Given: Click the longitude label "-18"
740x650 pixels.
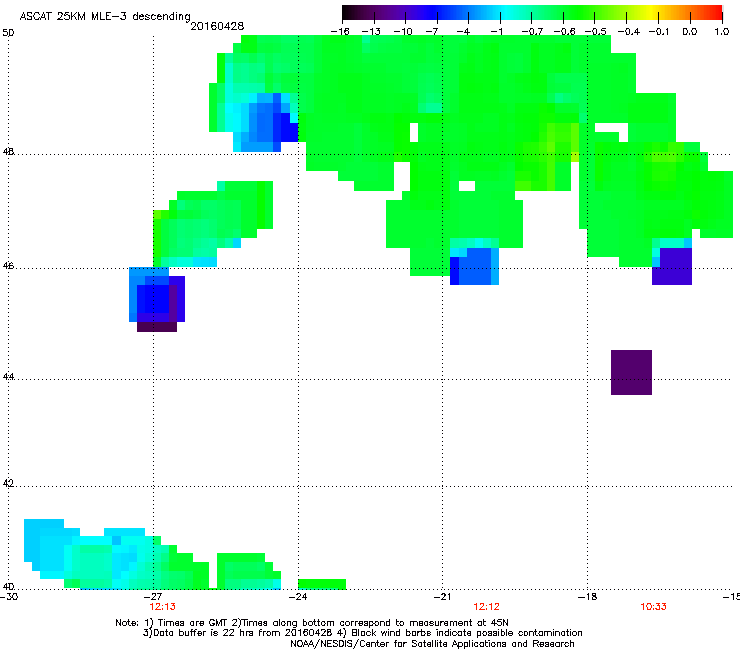Looking at the screenshot, I should click(587, 597).
